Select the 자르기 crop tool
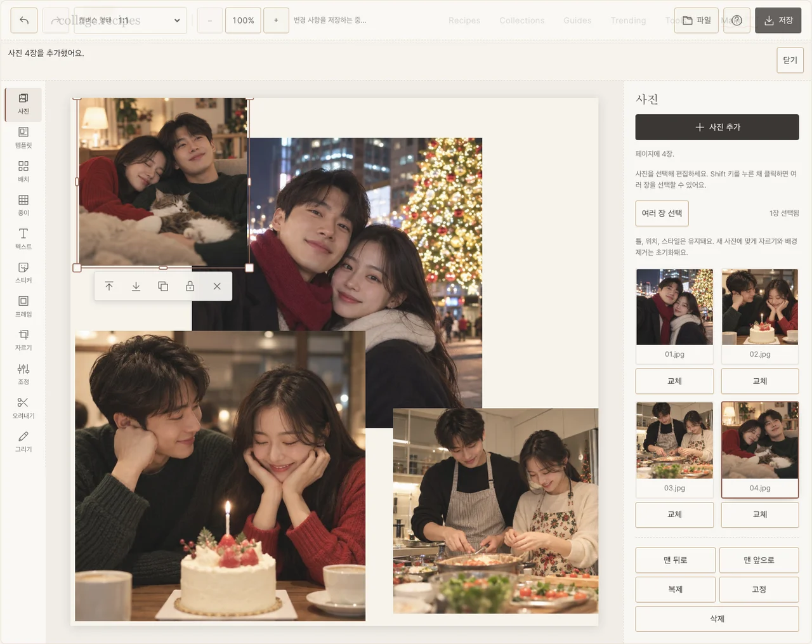 [x=23, y=340]
